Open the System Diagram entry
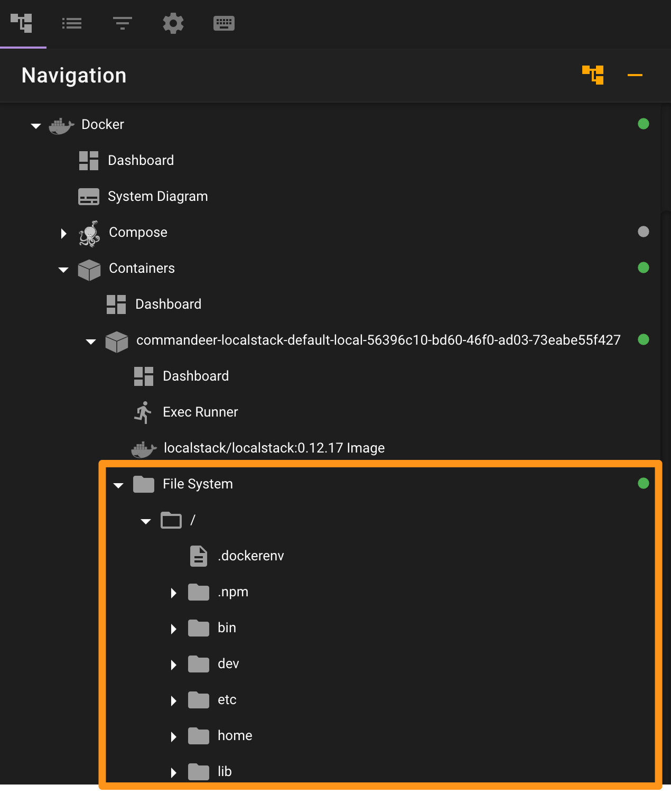Viewport: 671px width, 812px height. 158,196
